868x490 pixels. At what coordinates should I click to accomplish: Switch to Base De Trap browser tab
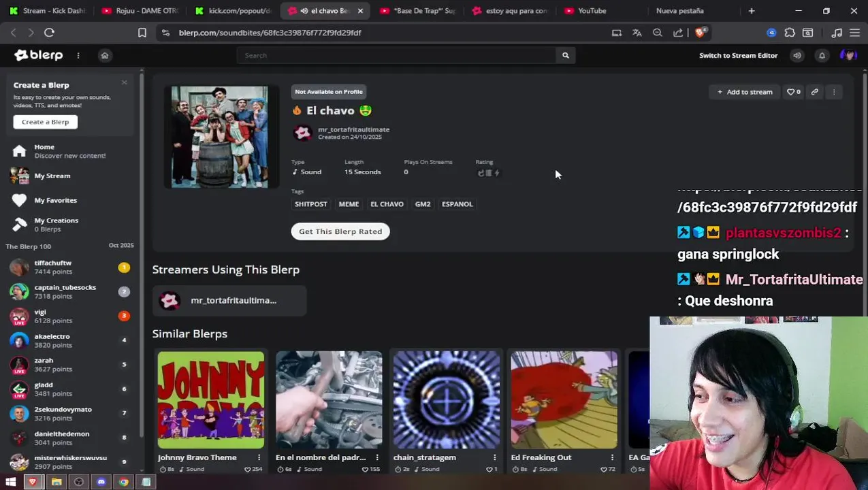(419, 11)
